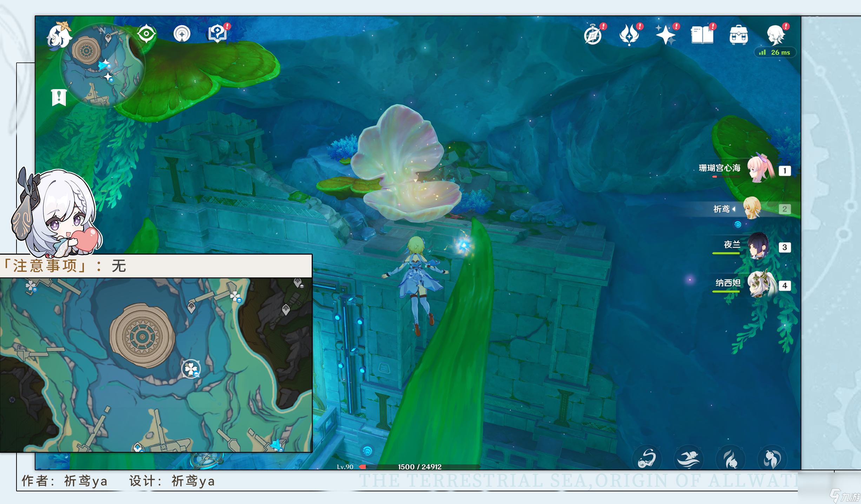Screen dimensions: 861x504
Task: Select active character 祈鸢 slot 2
Action: coord(752,208)
